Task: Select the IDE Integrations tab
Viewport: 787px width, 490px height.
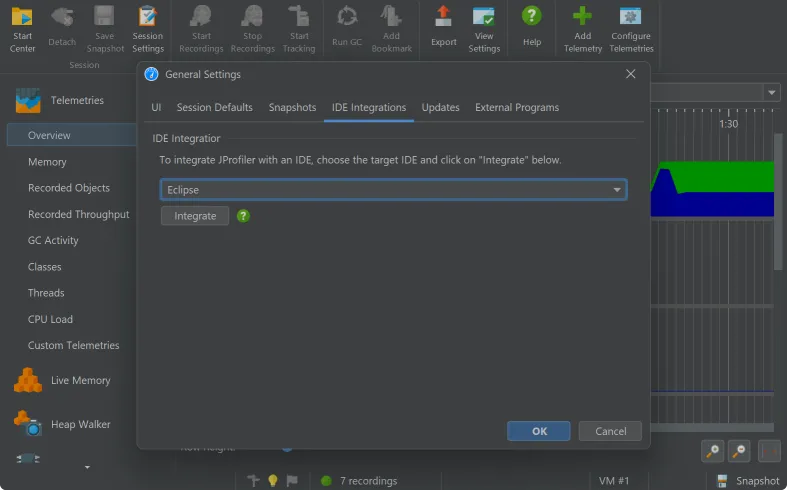Action: click(x=369, y=107)
